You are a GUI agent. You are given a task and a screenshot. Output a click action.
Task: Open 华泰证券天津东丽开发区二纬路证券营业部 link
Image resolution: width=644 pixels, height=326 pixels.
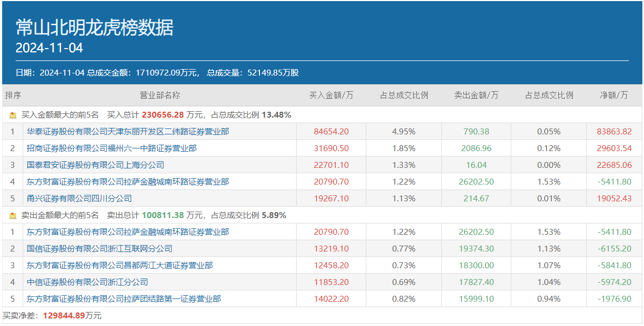[x=128, y=132]
